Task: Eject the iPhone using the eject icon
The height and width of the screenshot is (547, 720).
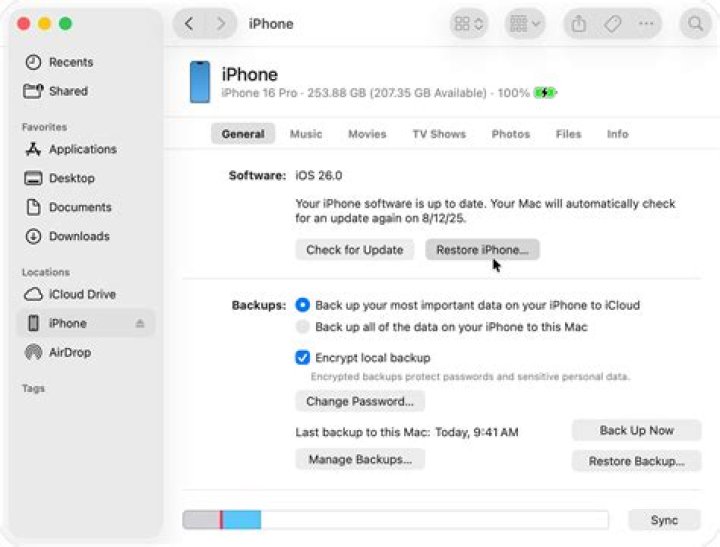Action: 140,323
